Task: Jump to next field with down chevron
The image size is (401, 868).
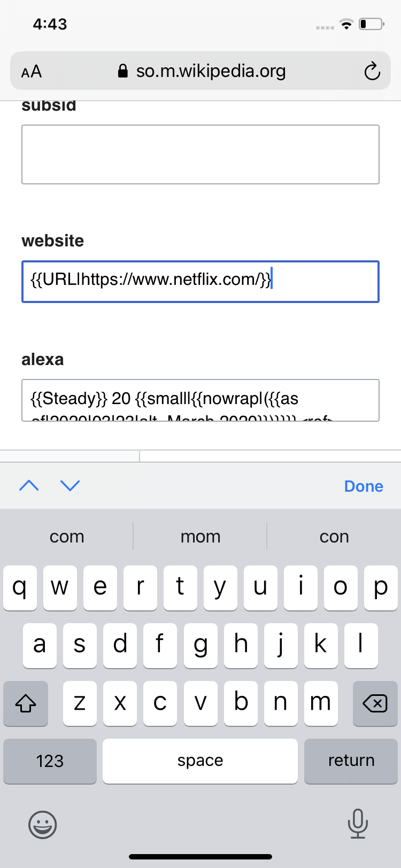Action: click(70, 485)
